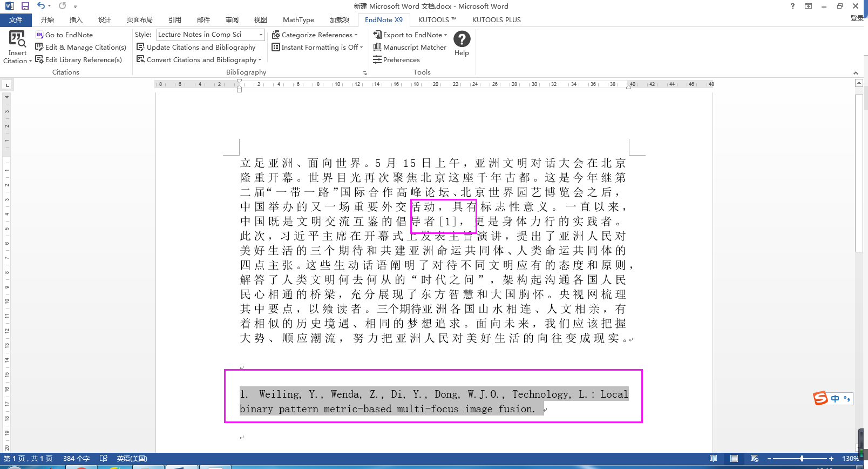Switch to the 开始 tab
The height and width of the screenshot is (469, 868).
[48, 20]
